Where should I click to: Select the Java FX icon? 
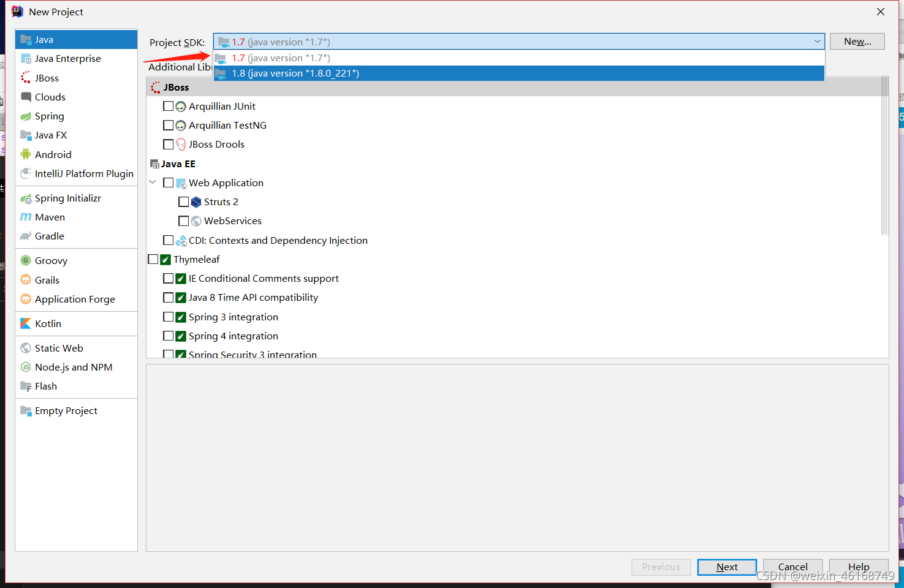coord(26,135)
